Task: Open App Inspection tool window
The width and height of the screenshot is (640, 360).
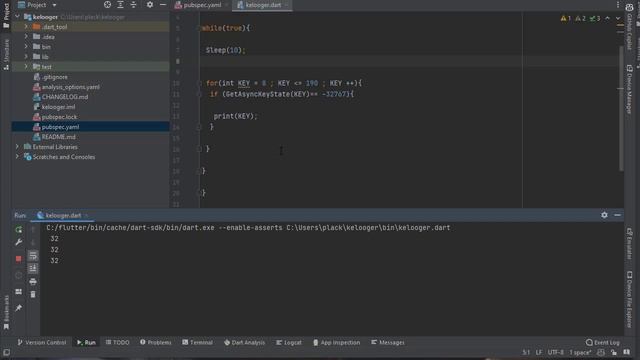Action: (337, 342)
